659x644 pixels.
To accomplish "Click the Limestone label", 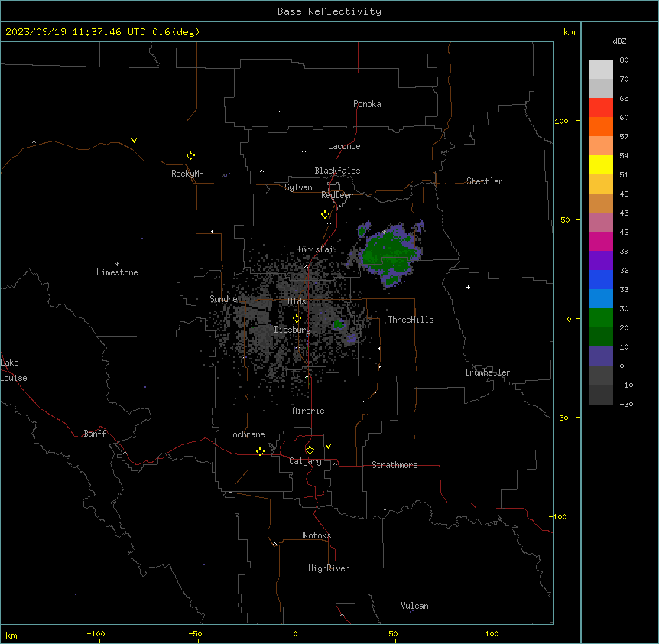I will (x=117, y=272).
